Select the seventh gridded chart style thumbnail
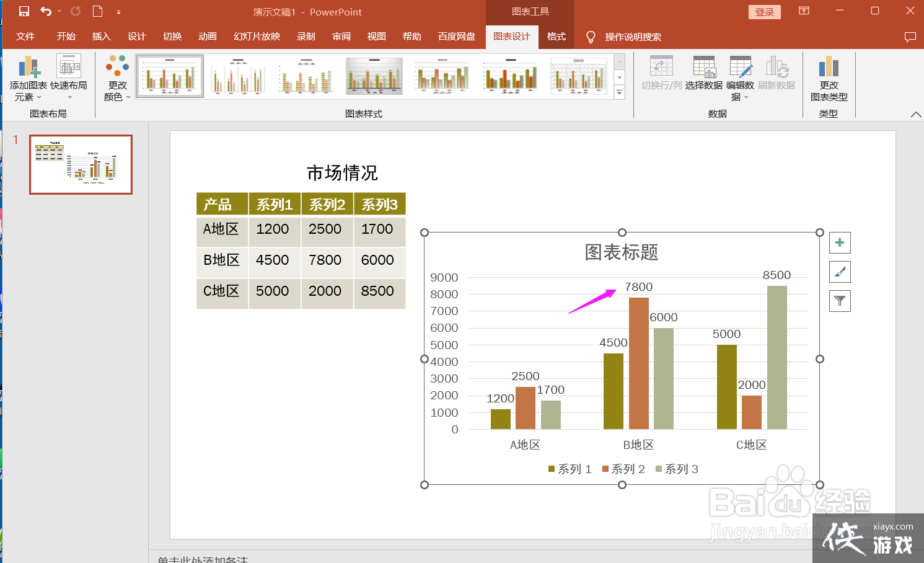 coord(579,76)
